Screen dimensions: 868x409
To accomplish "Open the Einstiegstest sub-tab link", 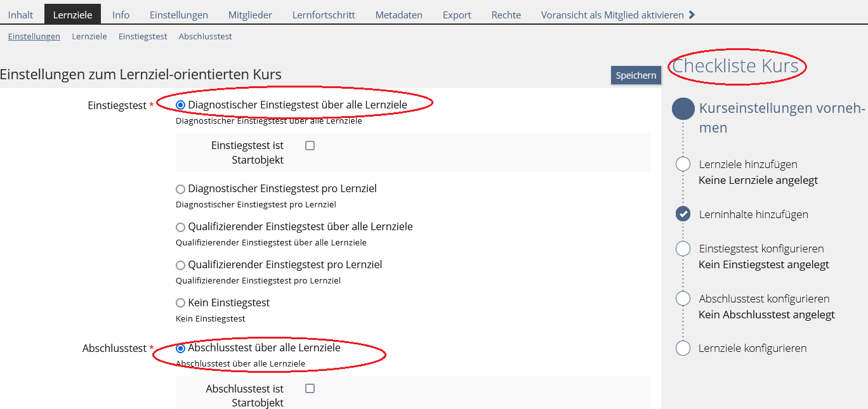I will (x=143, y=37).
